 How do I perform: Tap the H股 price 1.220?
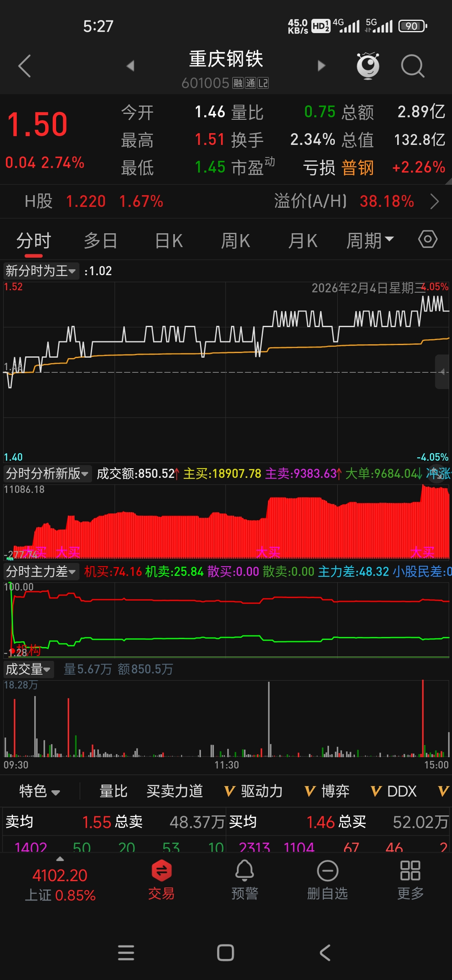pyautogui.click(x=86, y=201)
